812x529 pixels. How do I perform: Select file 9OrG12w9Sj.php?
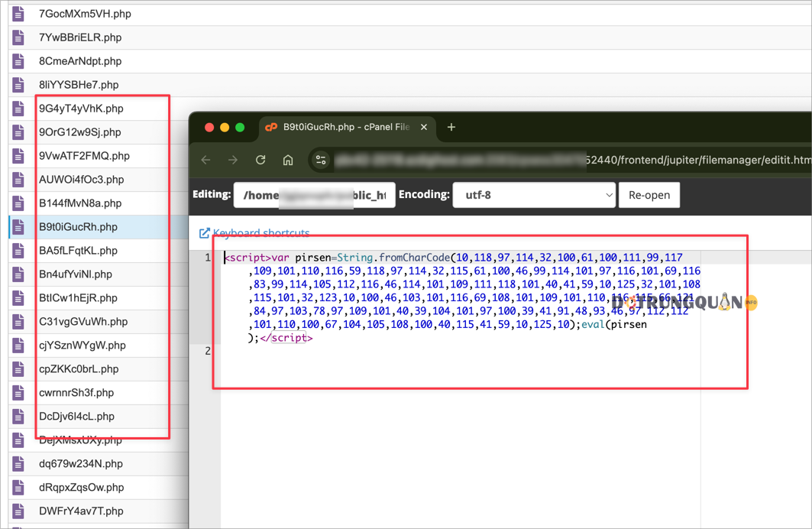(x=79, y=132)
